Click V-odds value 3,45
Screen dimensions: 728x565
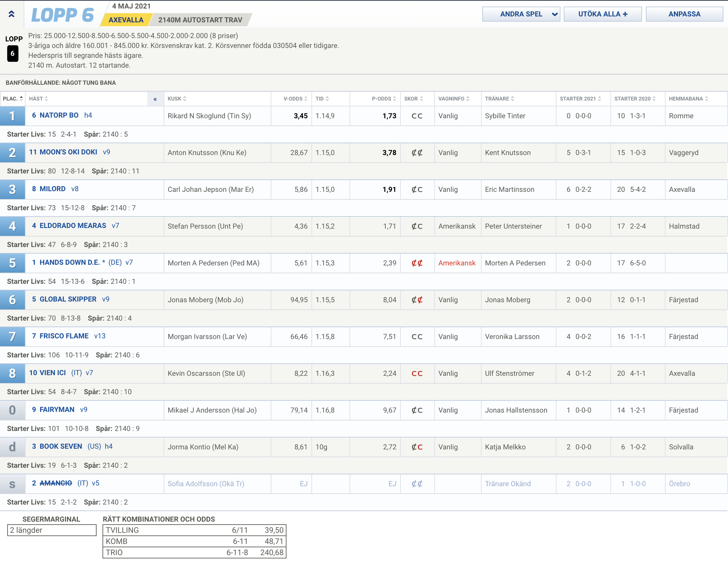(x=301, y=116)
